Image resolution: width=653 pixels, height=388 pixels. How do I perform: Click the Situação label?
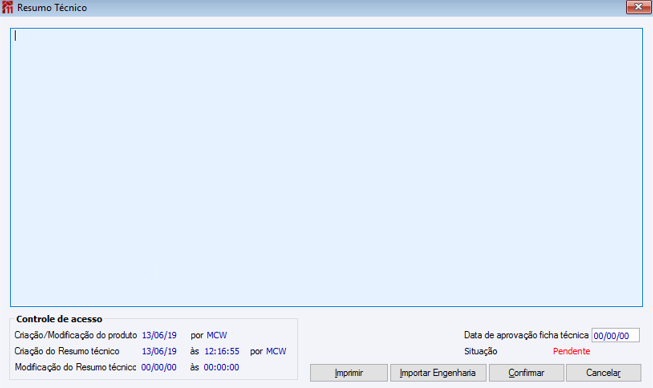(481, 351)
